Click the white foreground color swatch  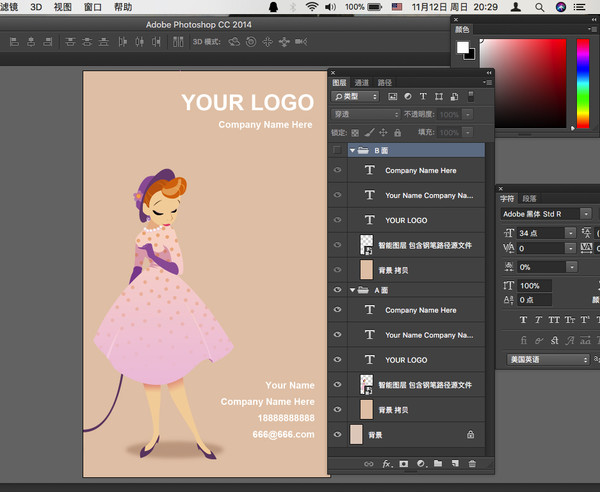(x=462, y=47)
